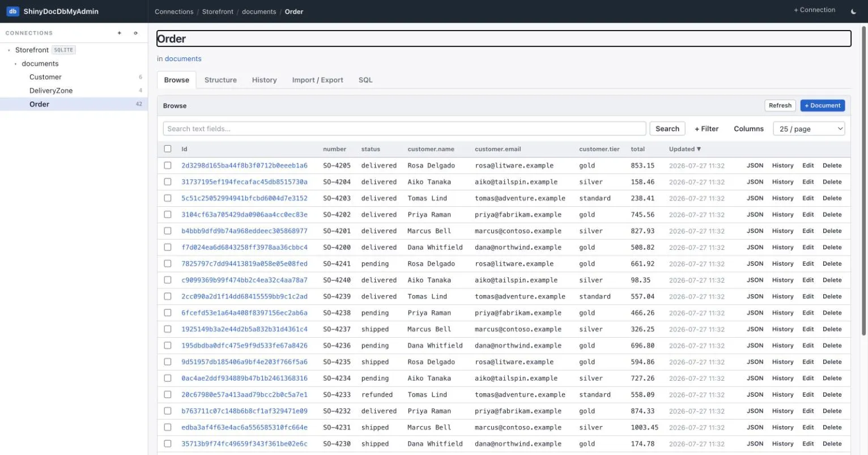Select Customer collection in sidebar

(45, 77)
